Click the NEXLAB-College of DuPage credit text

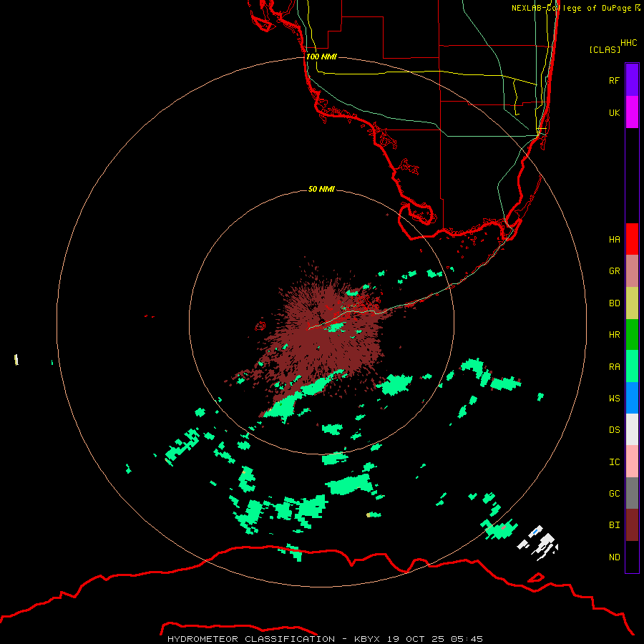(575, 8)
